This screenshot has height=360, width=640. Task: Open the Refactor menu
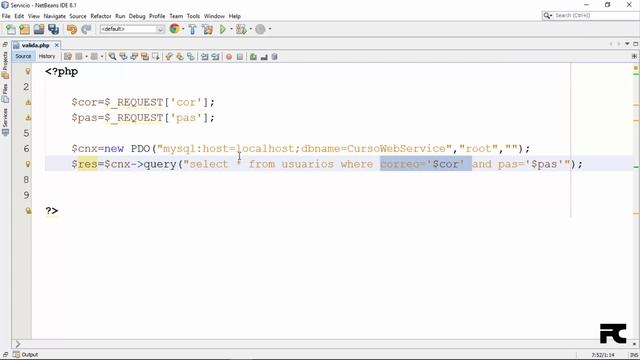click(x=101, y=16)
